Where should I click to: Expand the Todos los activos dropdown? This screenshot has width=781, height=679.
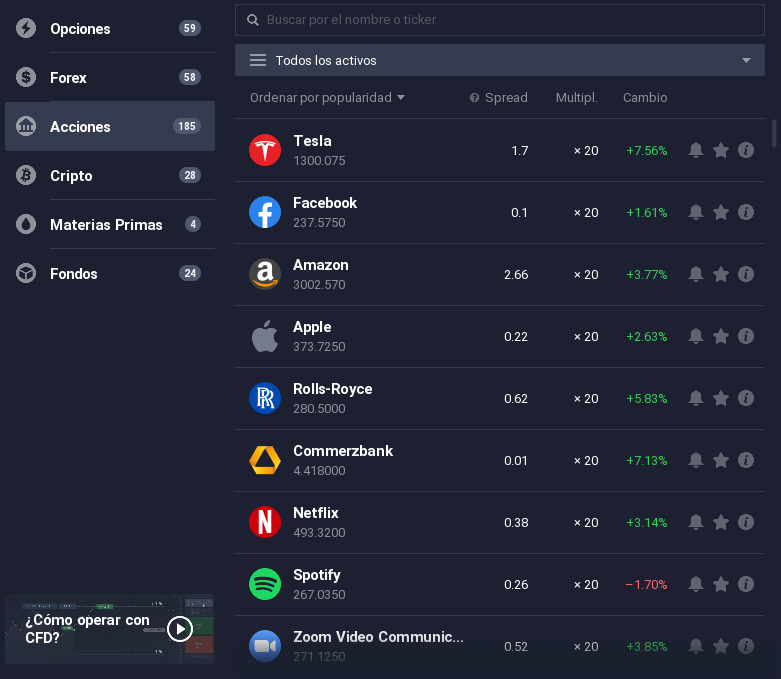500,60
